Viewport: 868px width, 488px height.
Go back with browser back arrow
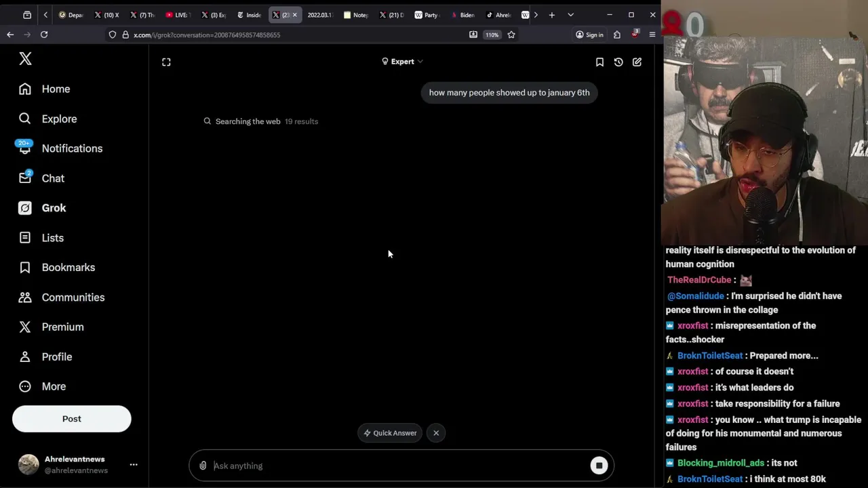pos(10,35)
